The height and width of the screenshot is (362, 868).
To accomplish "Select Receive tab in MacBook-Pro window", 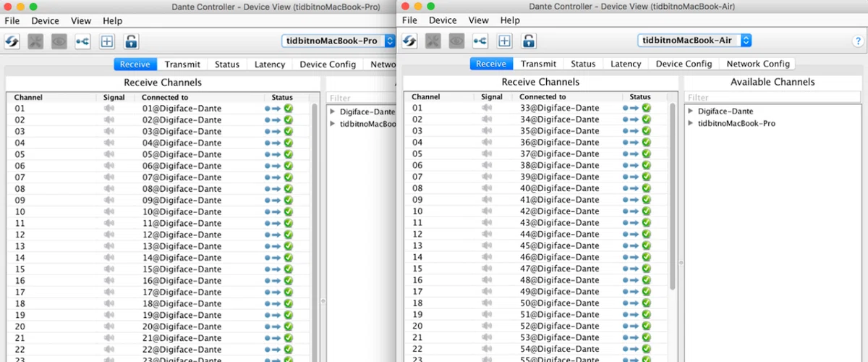I will click(x=135, y=64).
